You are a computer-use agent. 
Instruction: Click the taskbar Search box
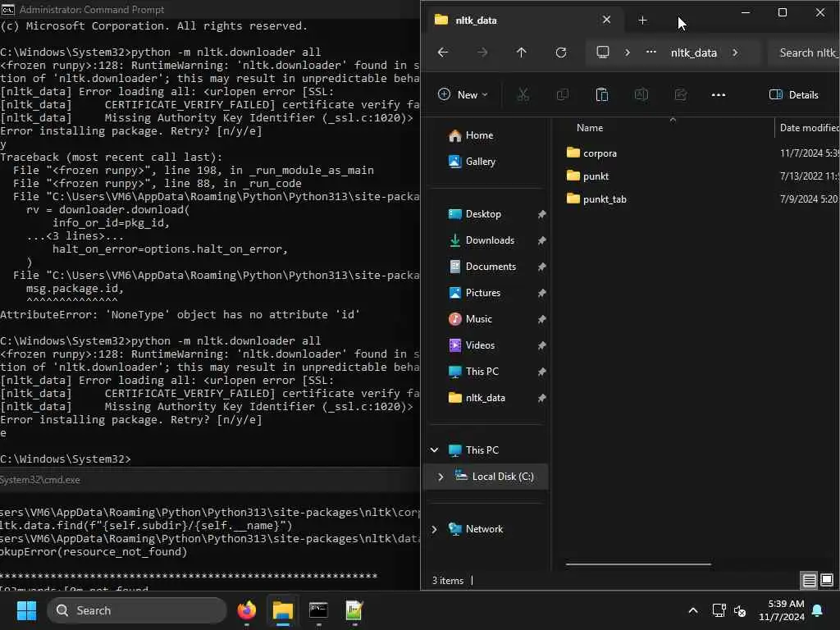137,610
